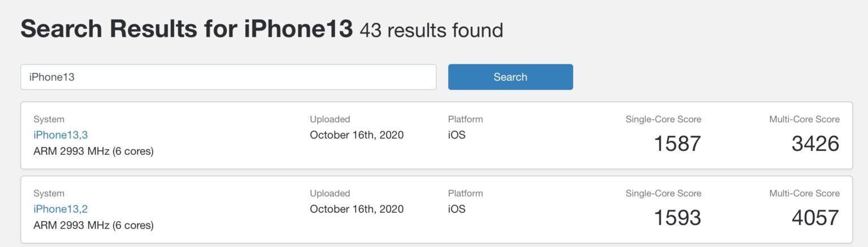Screen dimensions: 868x247
Task: Open the iPhone13,2 system result link
Action: pyautogui.click(x=60, y=209)
